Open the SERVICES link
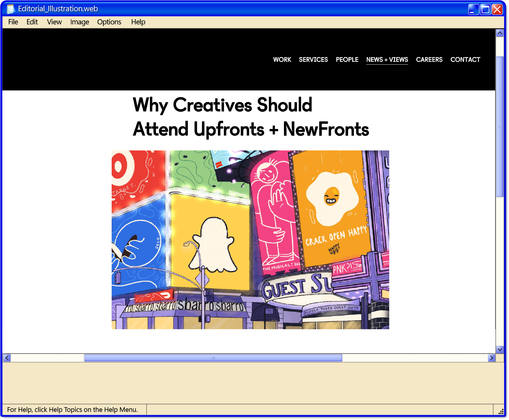Viewport: 509px width, 420px height. click(x=313, y=60)
